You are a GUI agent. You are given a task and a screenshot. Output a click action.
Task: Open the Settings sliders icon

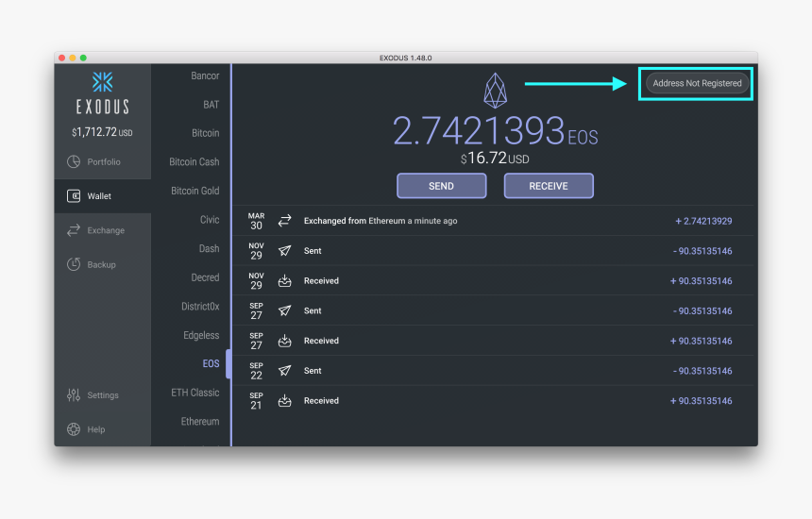(74, 394)
